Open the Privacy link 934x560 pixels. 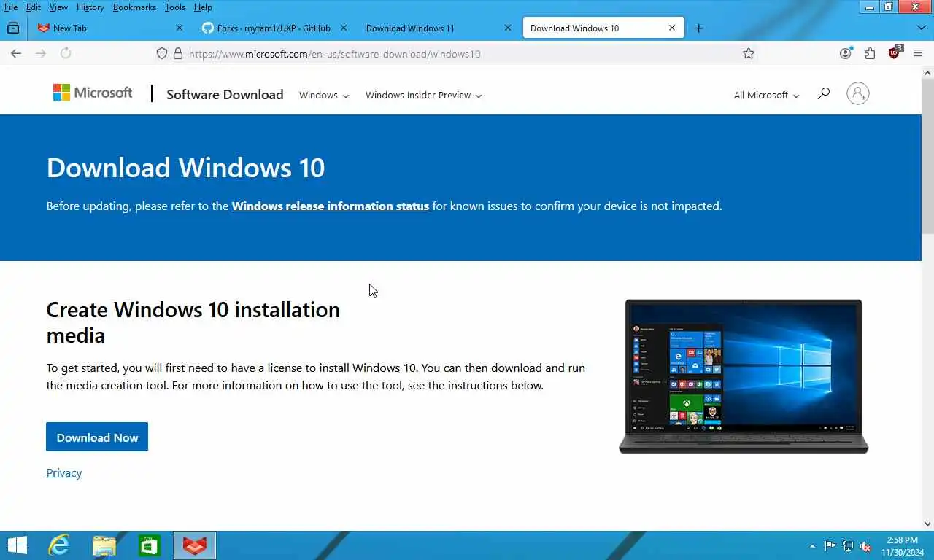coord(64,472)
